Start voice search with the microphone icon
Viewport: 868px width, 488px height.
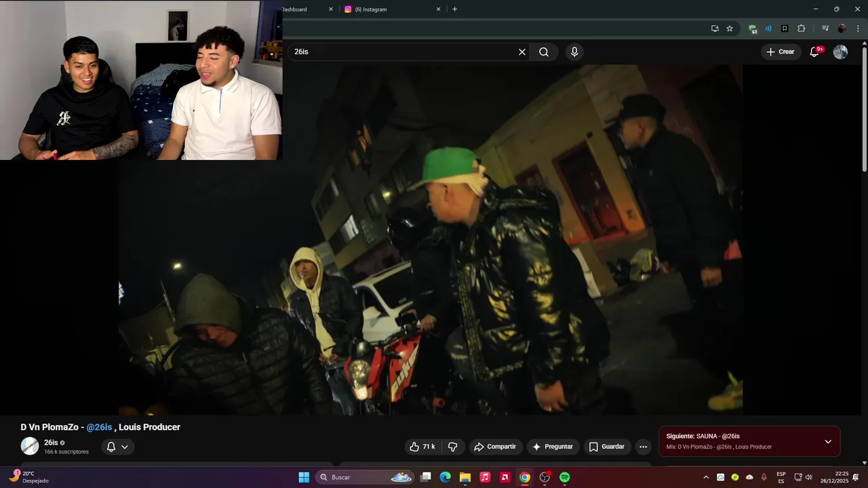point(574,52)
